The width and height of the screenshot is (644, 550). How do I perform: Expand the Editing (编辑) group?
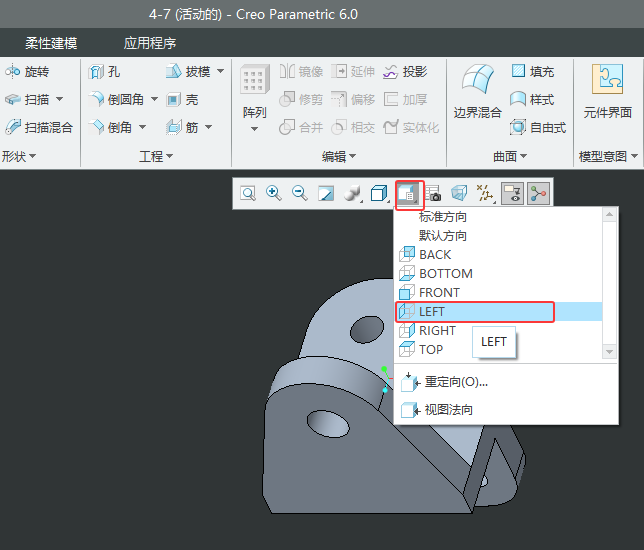(x=339, y=156)
